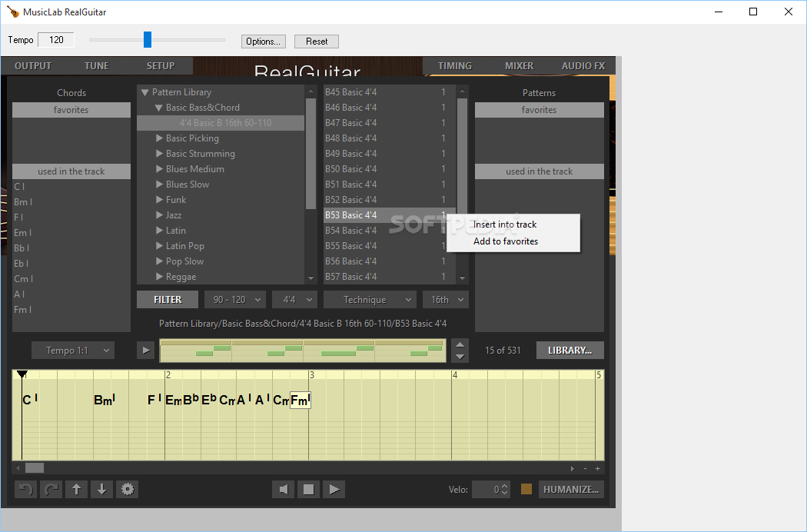The width and height of the screenshot is (807, 532).
Task: Collapse the Pattern Library tree node
Action: 144,92
